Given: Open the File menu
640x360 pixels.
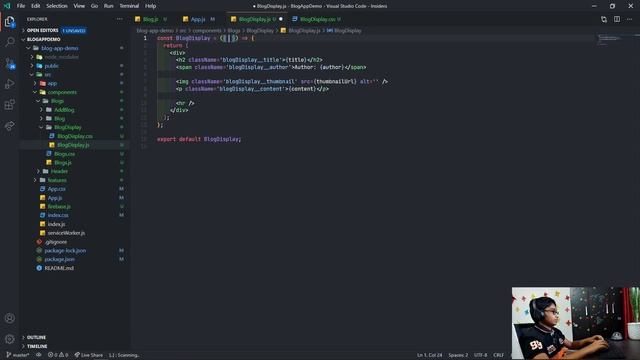Looking at the screenshot, I should tap(21, 6).
